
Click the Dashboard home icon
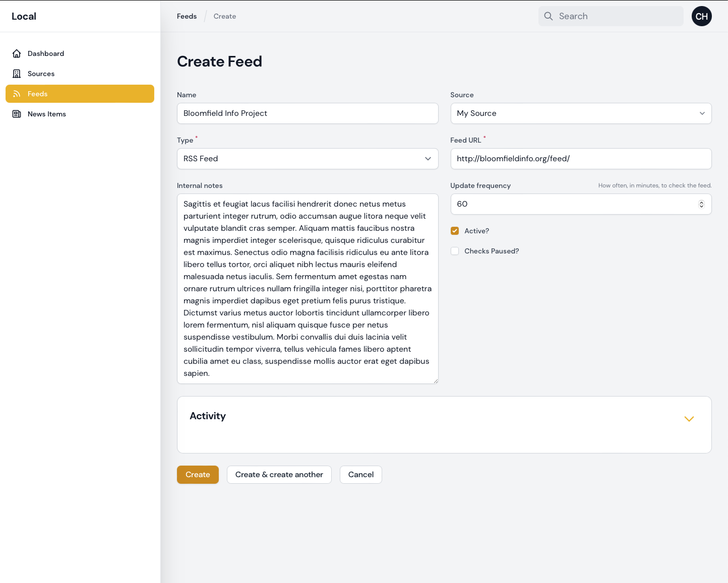point(17,53)
